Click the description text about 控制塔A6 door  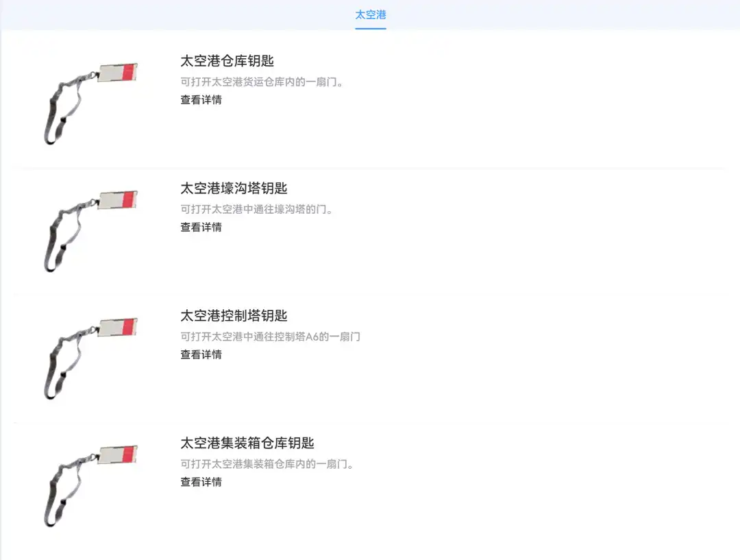pos(270,337)
